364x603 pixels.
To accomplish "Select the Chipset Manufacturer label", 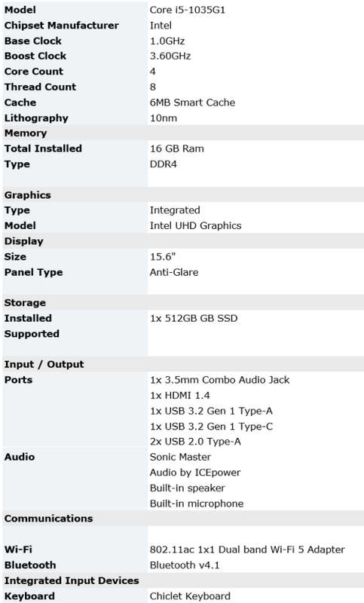I will [x=62, y=26].
